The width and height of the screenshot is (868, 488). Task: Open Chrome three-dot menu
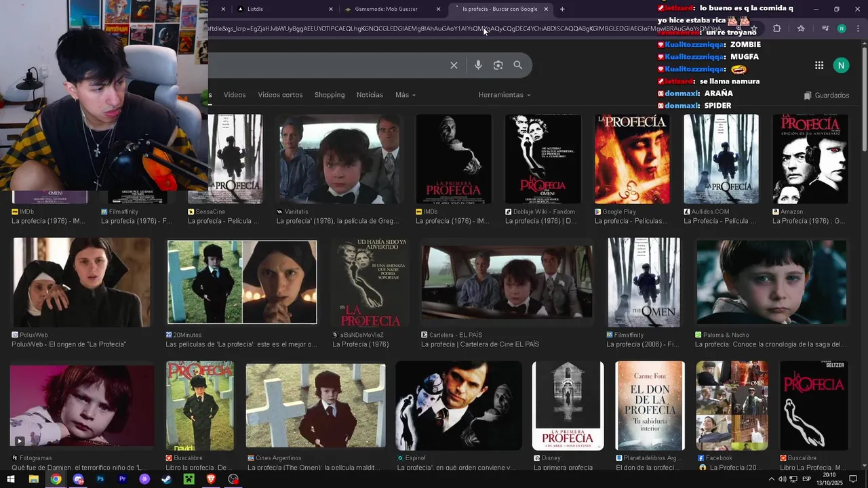[x=858, y=28]
